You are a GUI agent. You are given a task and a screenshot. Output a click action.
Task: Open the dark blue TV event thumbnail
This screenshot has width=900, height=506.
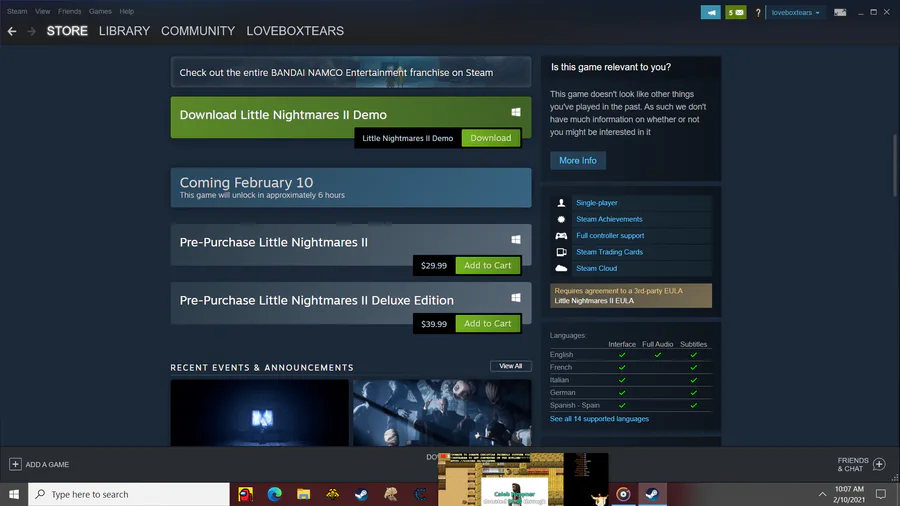[x=259, y=412]
